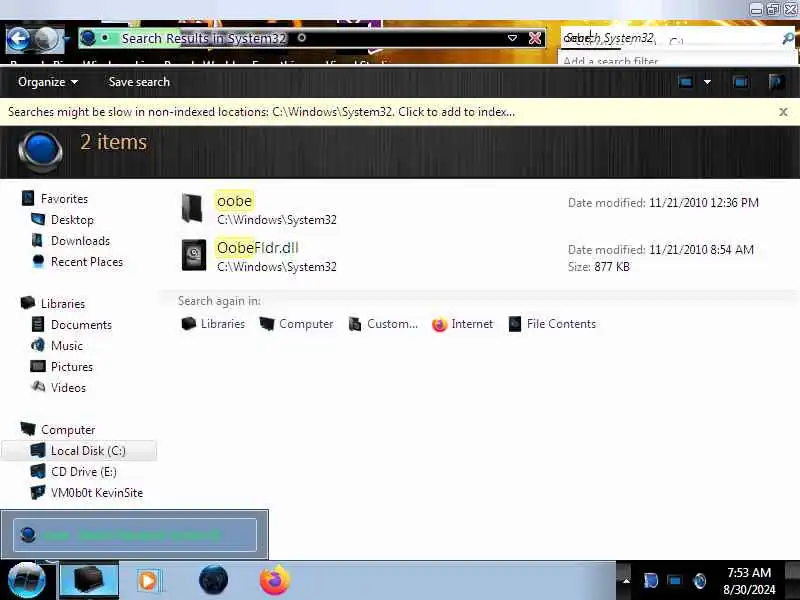Open Help with the toolbar question icon
The width and height of the screenshot is (800, 600).
(777, 82)
